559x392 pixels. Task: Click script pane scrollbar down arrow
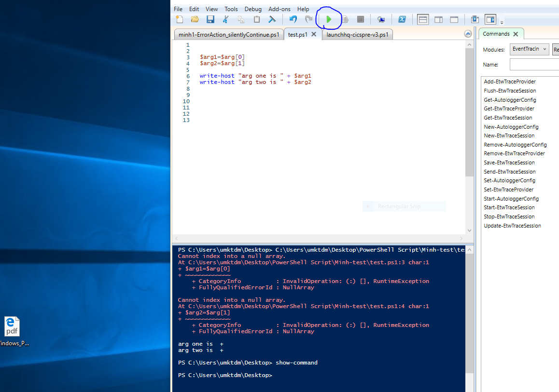pyautogui.click(x=469, y=230)
